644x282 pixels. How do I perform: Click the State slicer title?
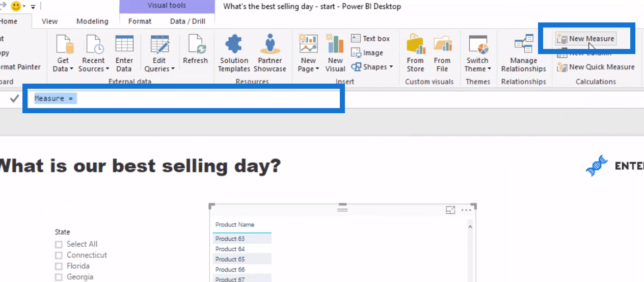[63, 232]
